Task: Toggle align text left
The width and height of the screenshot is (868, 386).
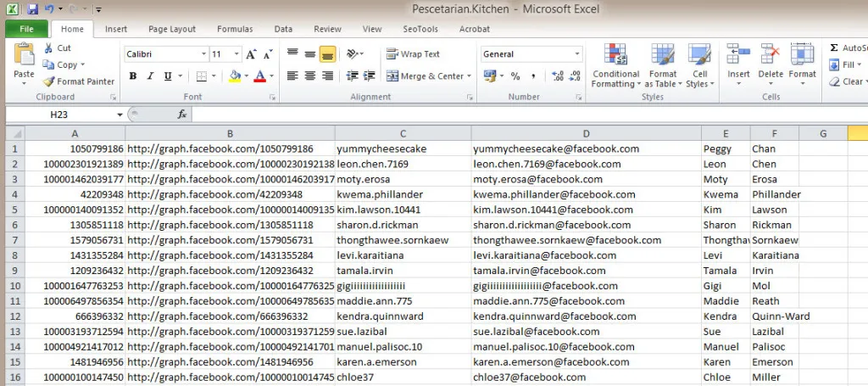Action: pyautogui.click(x=292, y=76)
